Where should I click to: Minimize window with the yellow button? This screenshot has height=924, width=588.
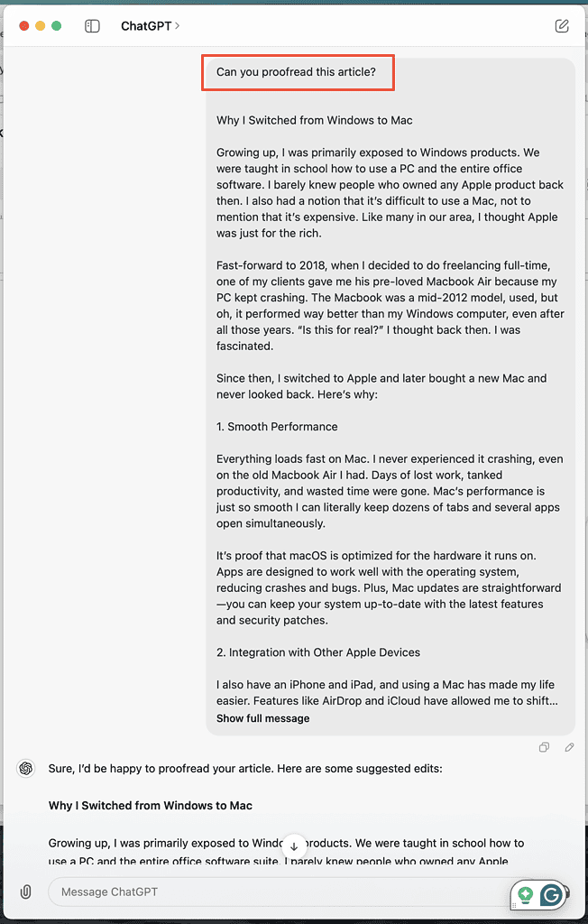tap(41, 26)
